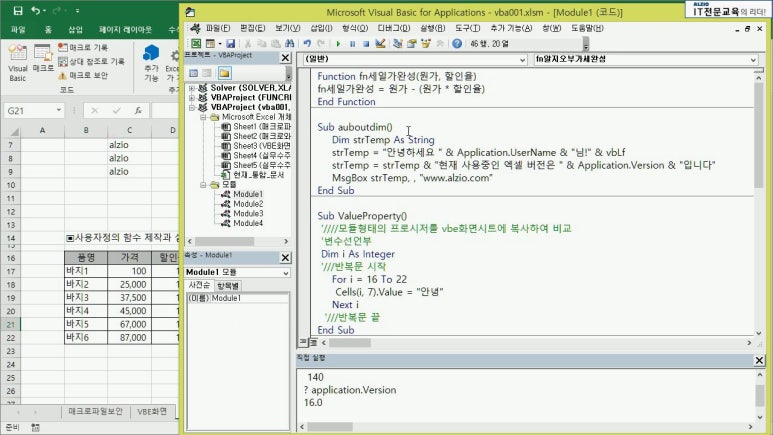Screen dimensions: 773x435
Task: Open the Insert object dropdown arrow
Action: click(220, 44)
